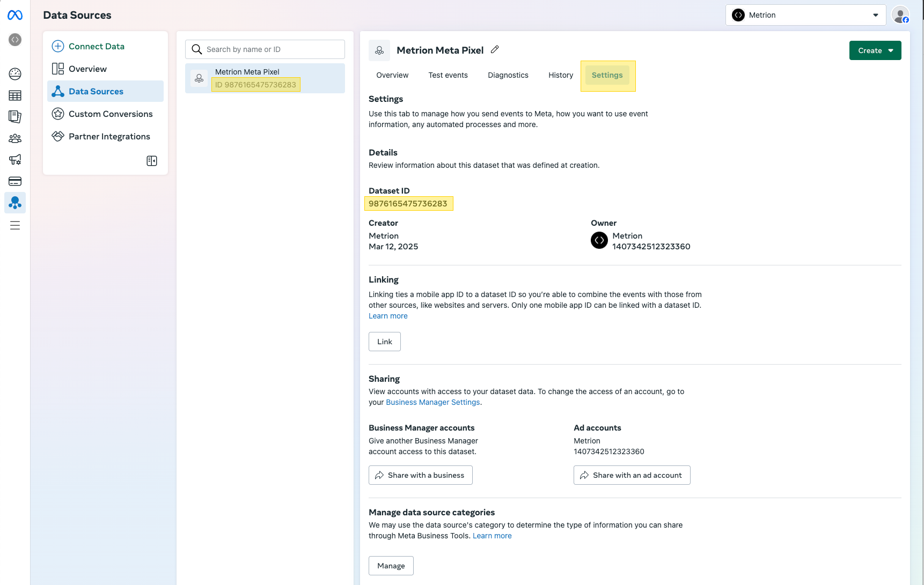
Task: Click the pixel icon in the data source list row
Action: pos(199,78)
